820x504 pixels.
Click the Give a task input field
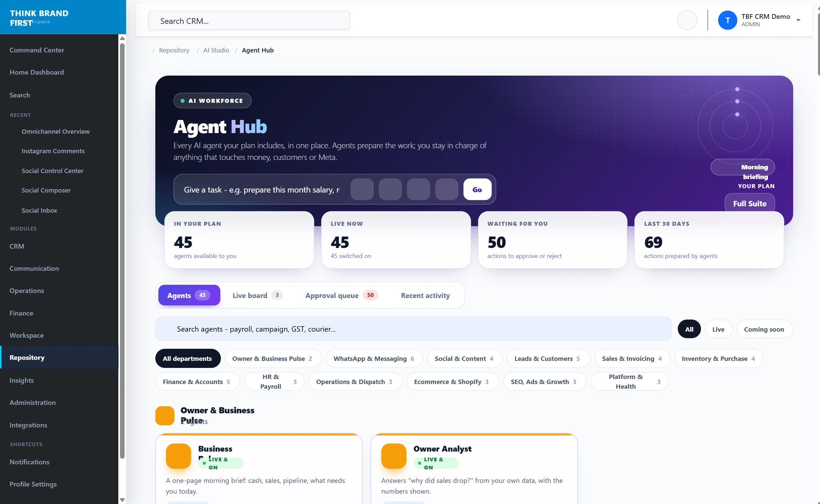262,190
